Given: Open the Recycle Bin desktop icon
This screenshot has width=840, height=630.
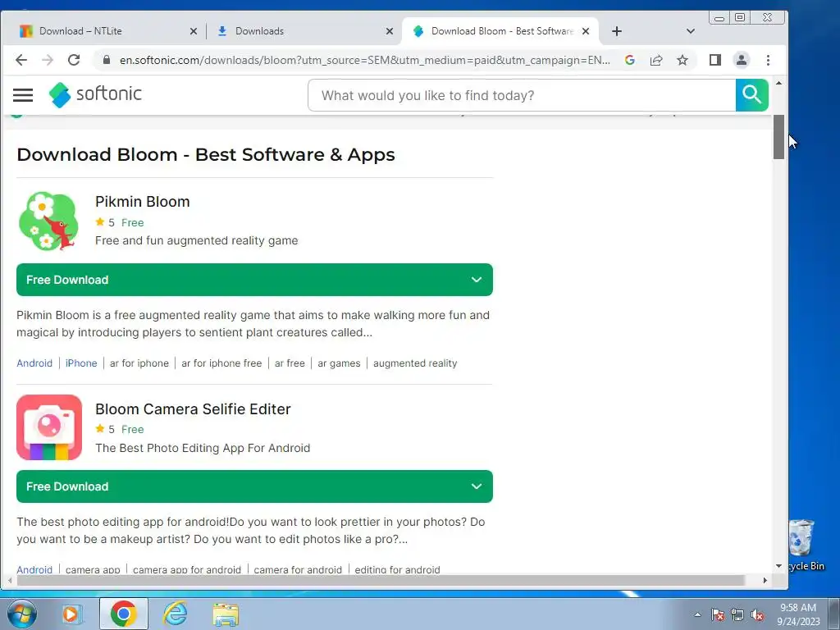Looking at the screenshot, I should (x=806, y=546).
